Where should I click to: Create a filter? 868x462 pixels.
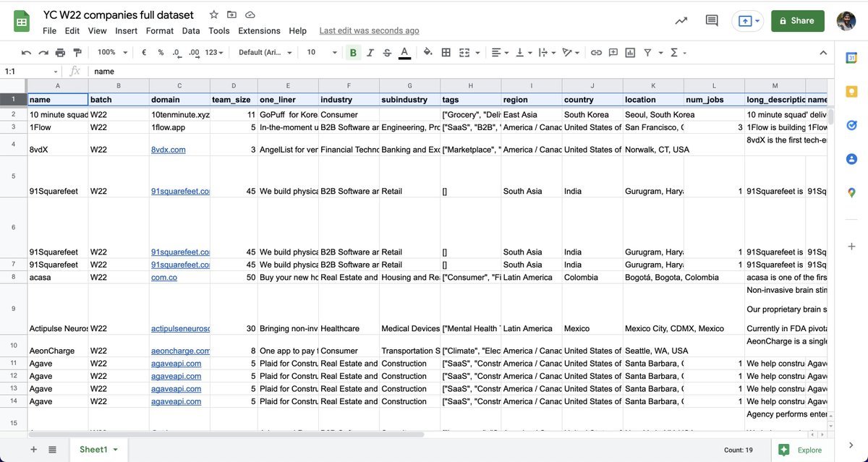point(647,52)
